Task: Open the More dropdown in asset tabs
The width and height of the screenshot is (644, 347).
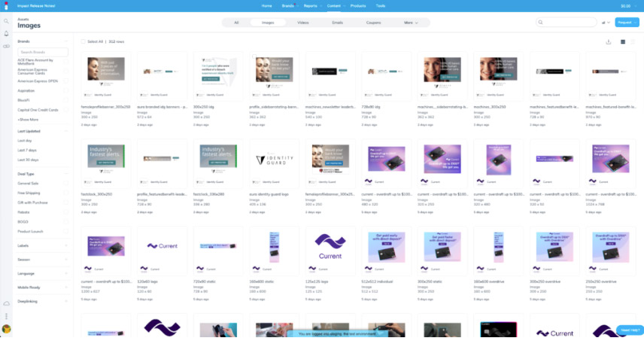Action: pyautogui.click(x=412, y=23)
